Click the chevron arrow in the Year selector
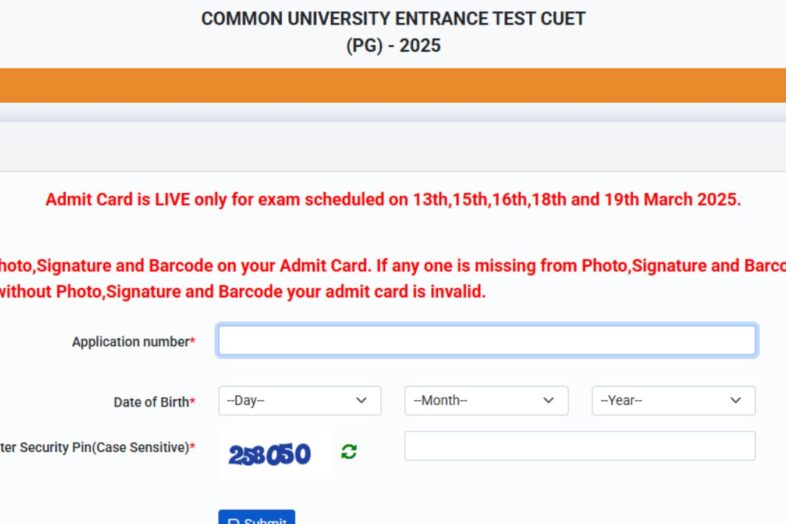Viewport: 786px width, 524px height. pos(735,401)
